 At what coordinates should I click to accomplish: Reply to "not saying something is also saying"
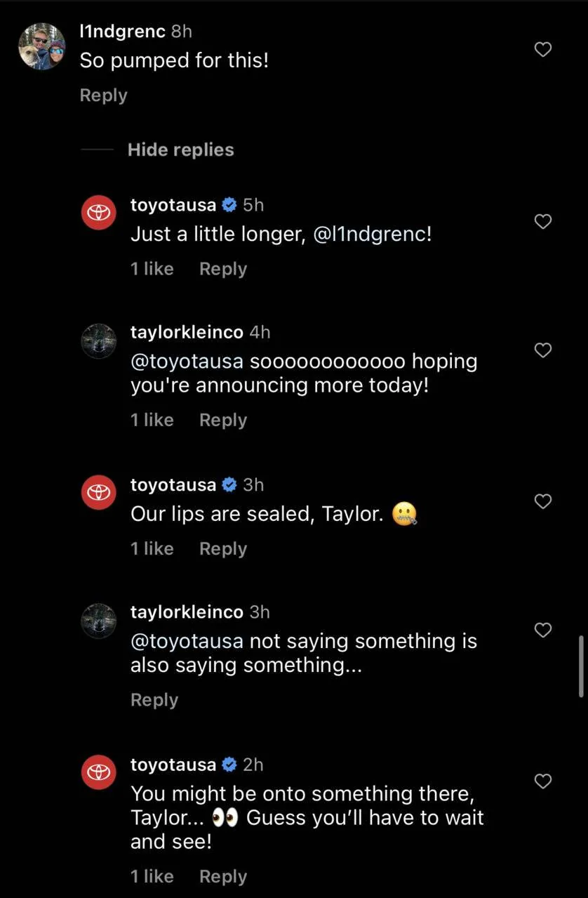[154, 700]
